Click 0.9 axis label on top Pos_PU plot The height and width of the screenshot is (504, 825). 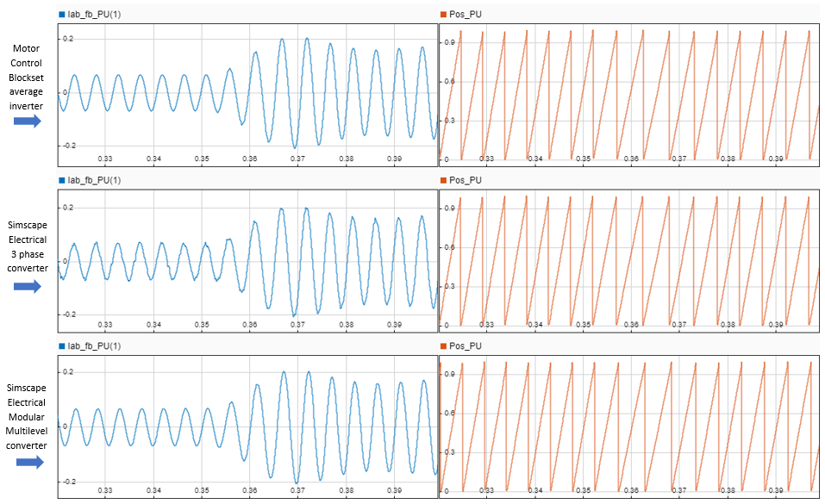pos(449,42)
